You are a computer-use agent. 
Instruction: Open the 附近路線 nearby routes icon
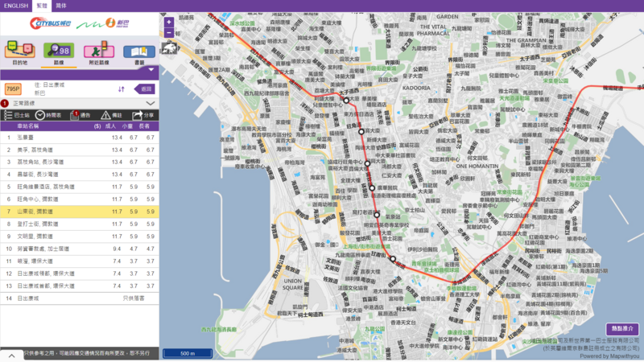pos(98,52)
